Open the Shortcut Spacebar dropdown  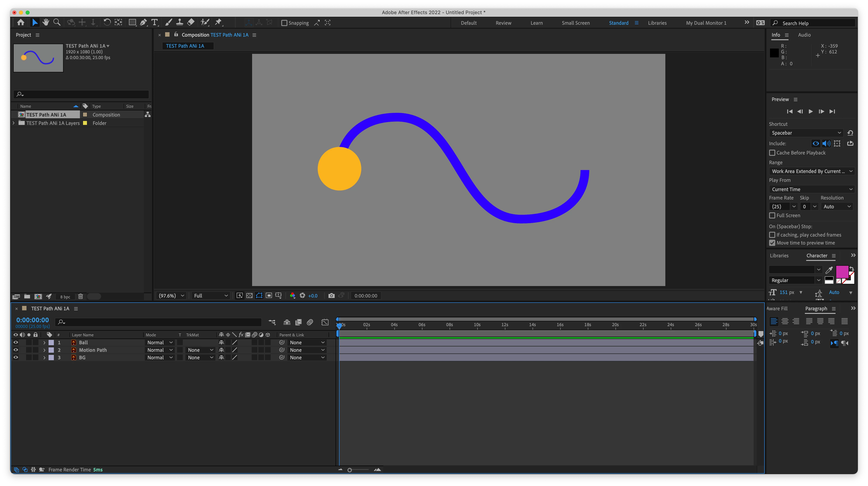pos(806,133)
